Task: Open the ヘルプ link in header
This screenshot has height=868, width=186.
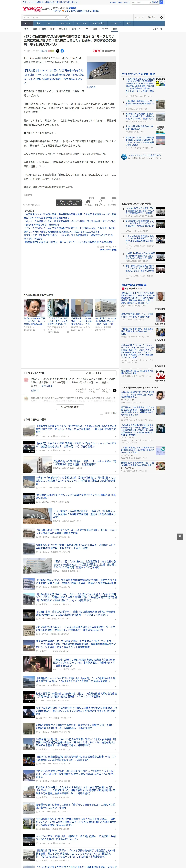Action: [x=127, y=2]
